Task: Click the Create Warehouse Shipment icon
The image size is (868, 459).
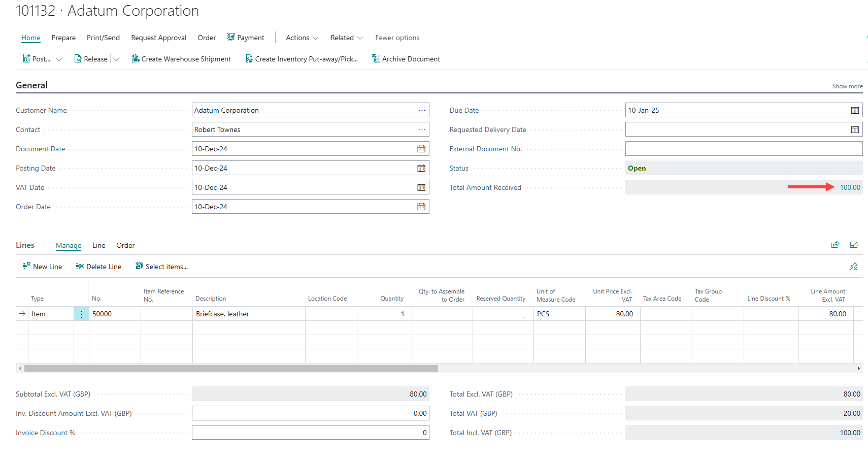Action: click(x=136, y=59)
